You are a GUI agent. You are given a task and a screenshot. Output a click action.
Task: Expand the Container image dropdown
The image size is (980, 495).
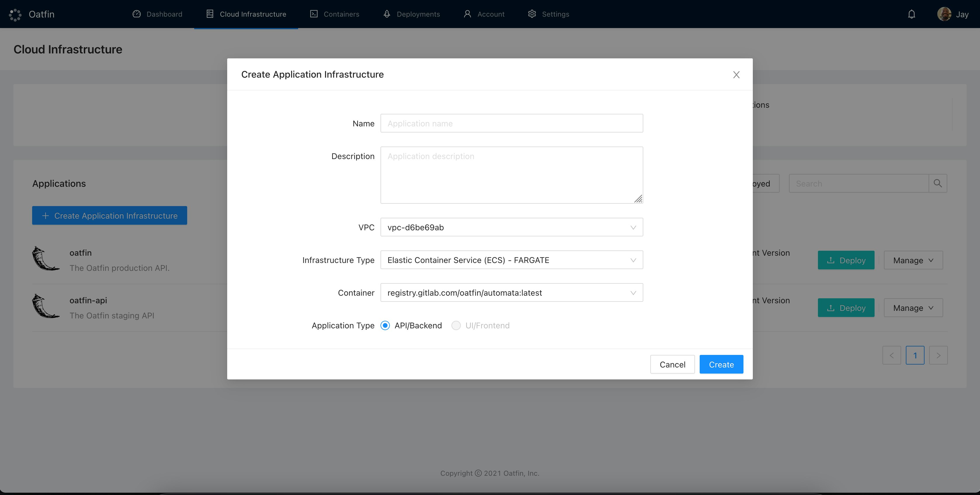click(511, 293)
